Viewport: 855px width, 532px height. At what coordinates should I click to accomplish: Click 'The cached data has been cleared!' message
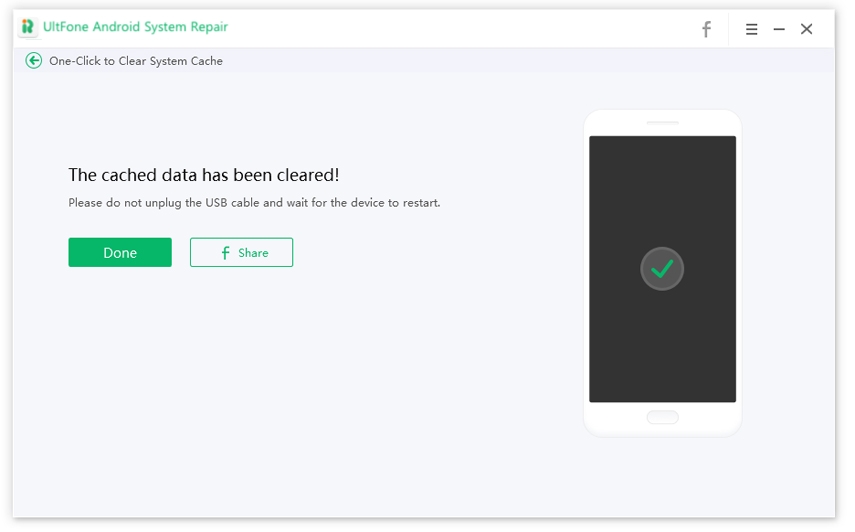[x=203, y=175]
